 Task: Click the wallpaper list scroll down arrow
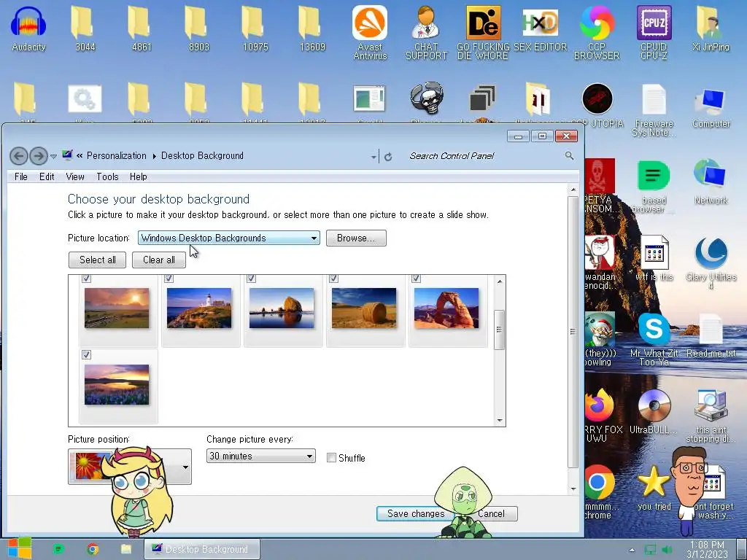[499, 420]
